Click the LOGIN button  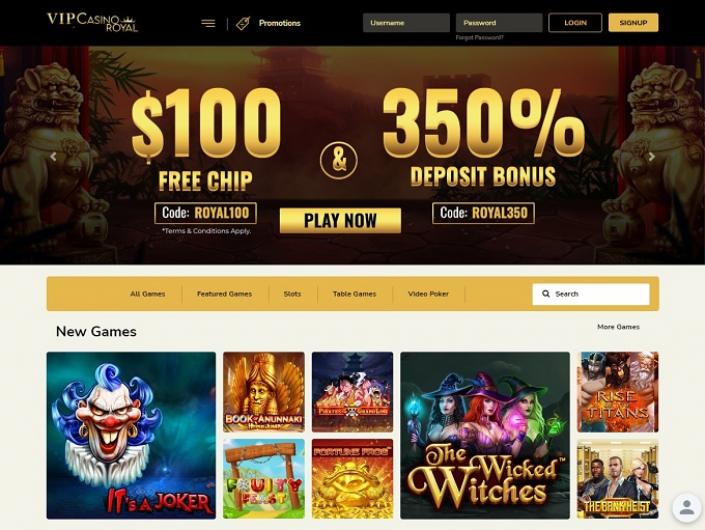(575, 22)
